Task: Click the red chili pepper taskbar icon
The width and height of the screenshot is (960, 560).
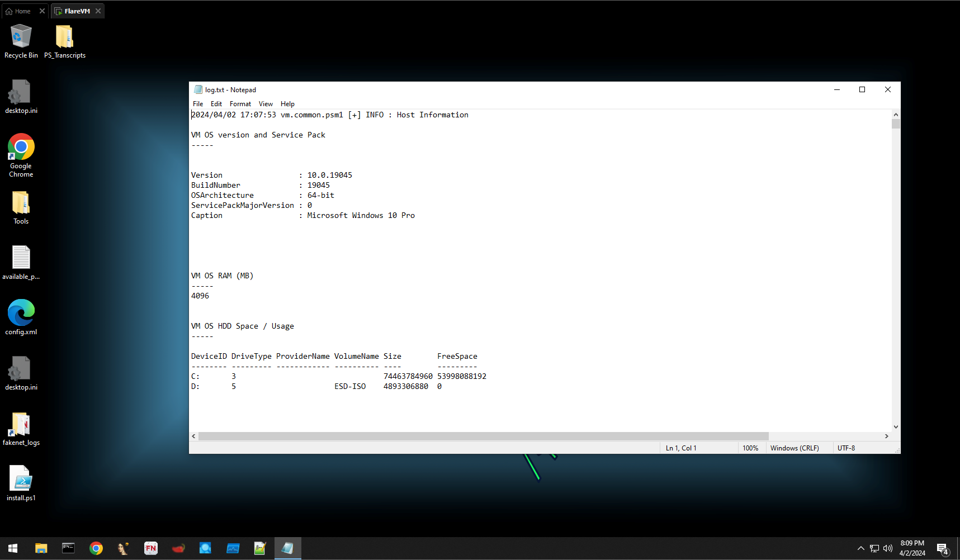Action: coord(178,548)
